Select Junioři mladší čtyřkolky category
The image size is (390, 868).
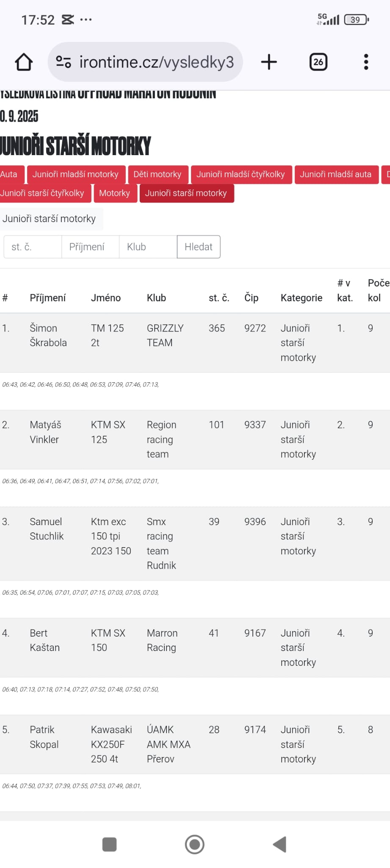241,174
